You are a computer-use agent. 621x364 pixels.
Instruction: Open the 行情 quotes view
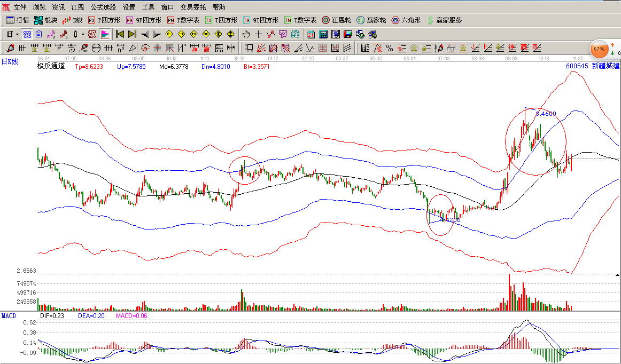pos(17,20)
